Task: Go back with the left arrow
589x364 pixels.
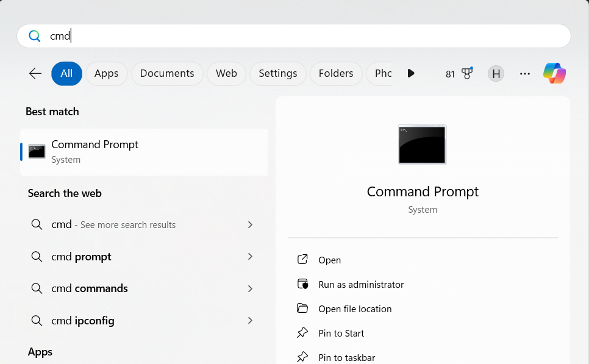Action: click(35, 73)
